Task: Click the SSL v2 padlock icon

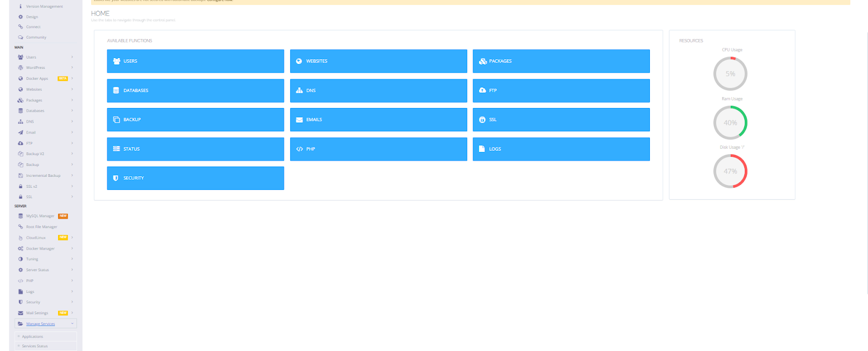Action: point(21,187)
